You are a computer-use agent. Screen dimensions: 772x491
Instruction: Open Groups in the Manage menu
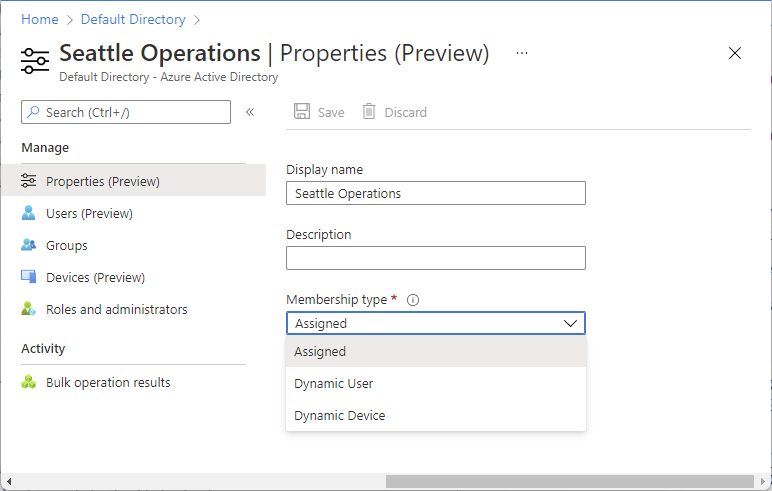point(66,245)
